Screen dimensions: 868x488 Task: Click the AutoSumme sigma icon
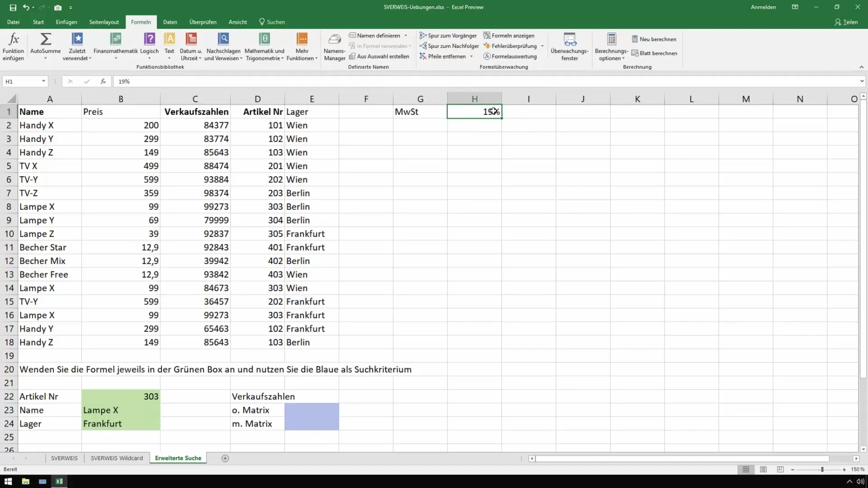pyautogui.click(x=45, y=39)
